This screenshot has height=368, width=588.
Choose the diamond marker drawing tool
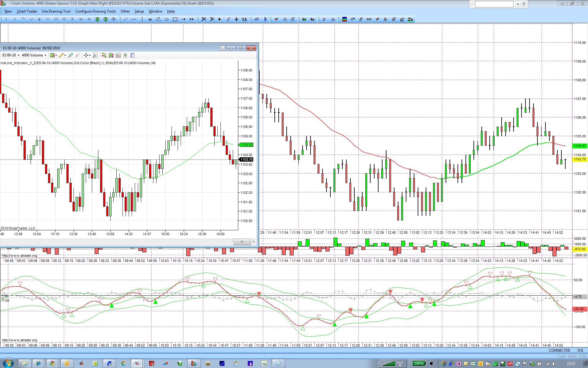pos(64,19)
